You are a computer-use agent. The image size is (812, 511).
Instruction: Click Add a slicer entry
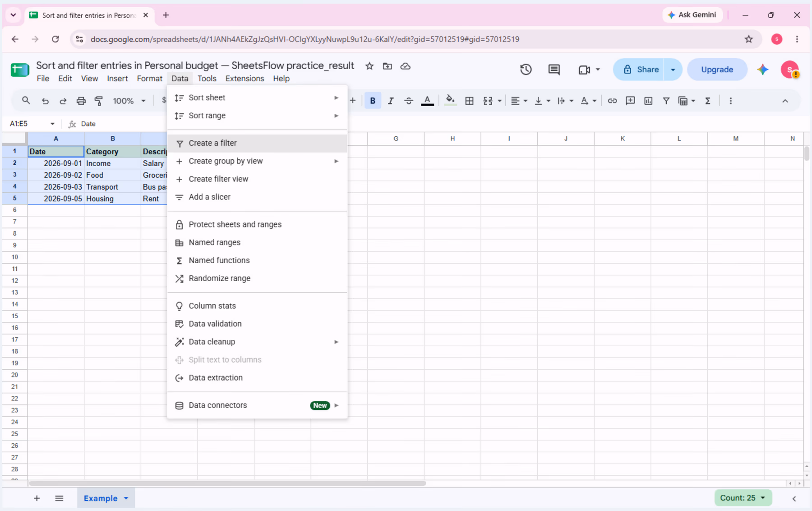257,197
